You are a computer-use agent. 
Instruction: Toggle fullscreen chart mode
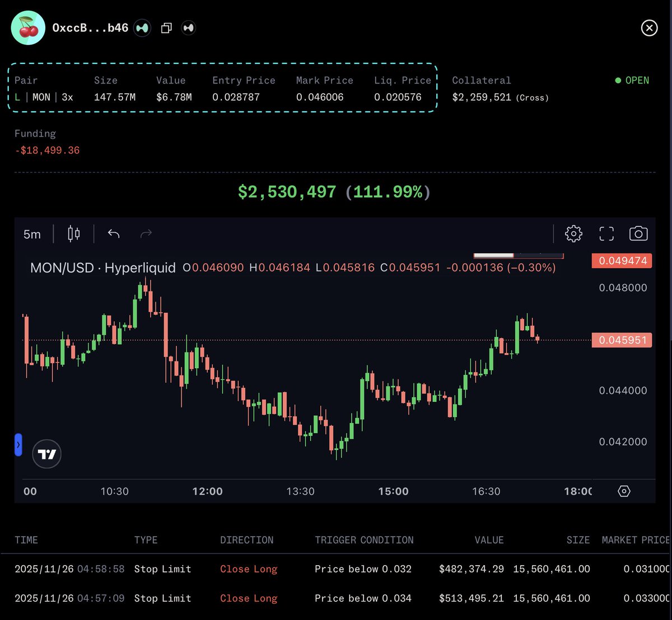606,233
